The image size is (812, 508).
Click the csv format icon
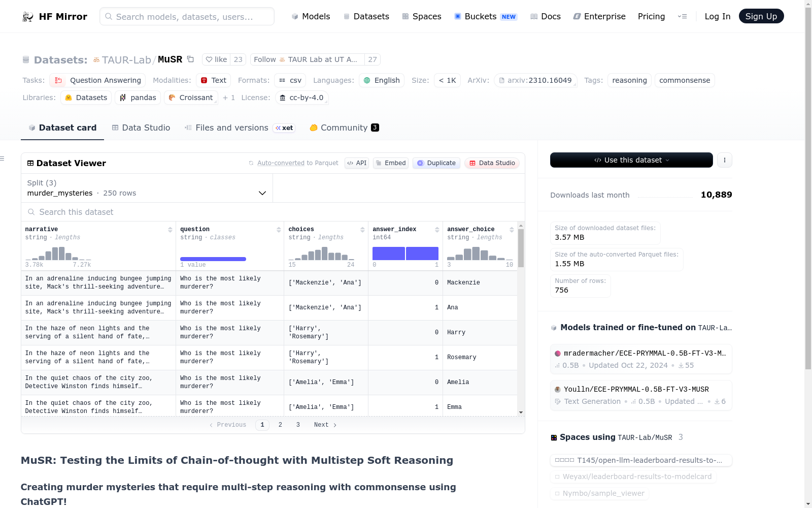coord(282,80)
